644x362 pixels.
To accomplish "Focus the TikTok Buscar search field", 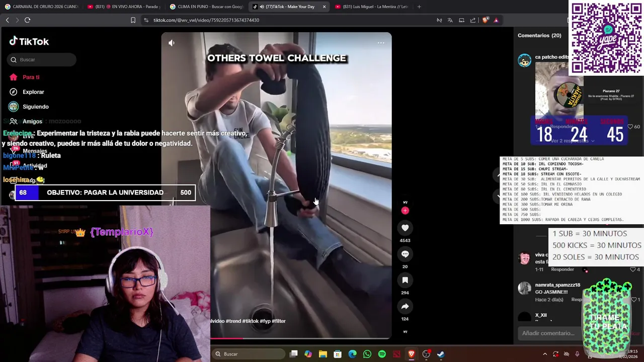I will point(42,60).
